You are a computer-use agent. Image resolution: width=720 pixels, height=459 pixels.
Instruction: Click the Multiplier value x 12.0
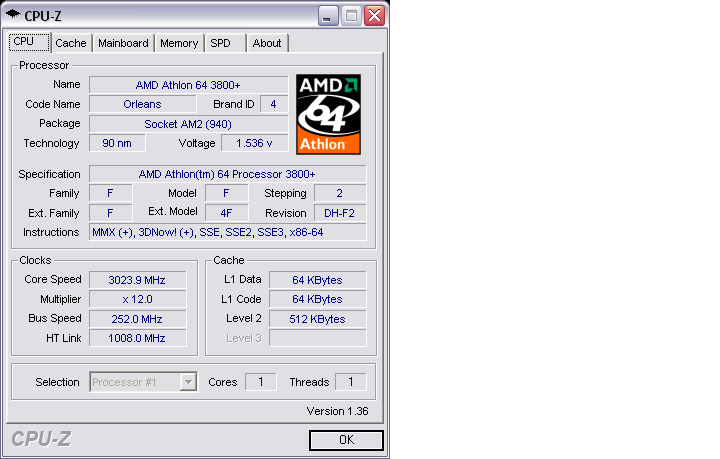pos(137,299)
